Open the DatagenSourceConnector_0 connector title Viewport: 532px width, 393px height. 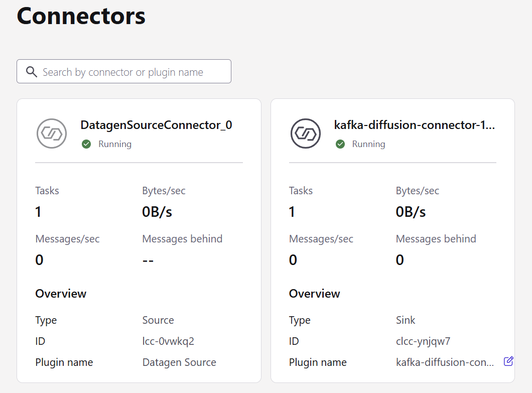(x=156, y=125)
